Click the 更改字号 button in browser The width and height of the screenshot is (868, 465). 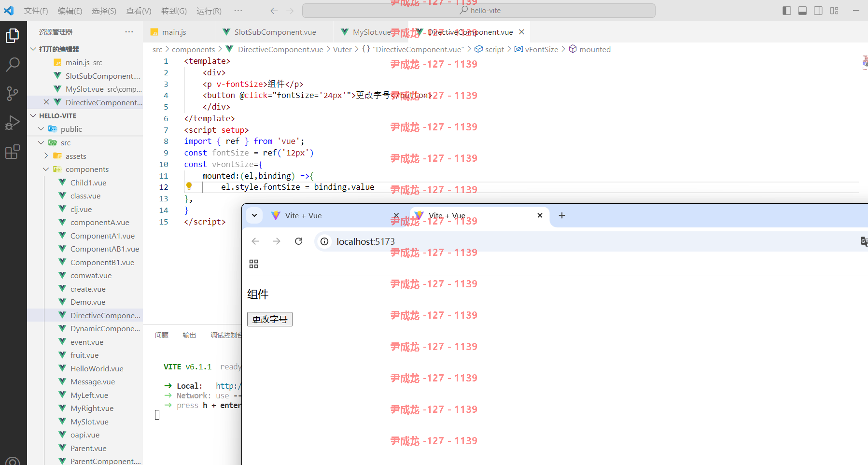270,319
